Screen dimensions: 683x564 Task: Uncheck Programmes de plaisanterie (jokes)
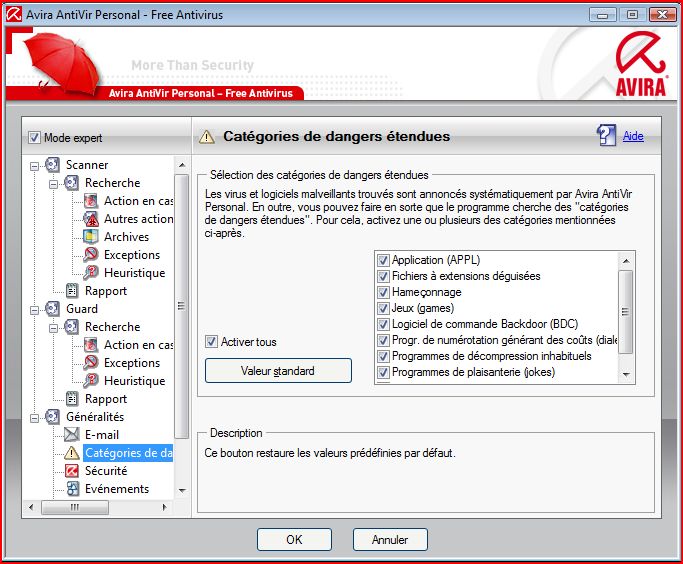tap(383, 372)
